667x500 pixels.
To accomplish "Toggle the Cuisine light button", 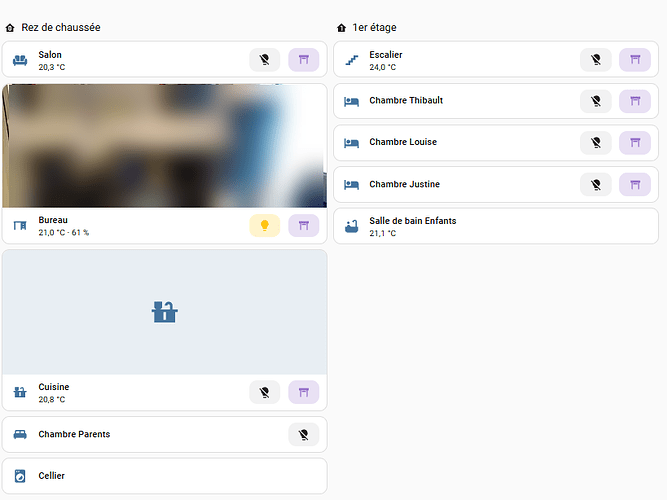I will tap(265, 392).
